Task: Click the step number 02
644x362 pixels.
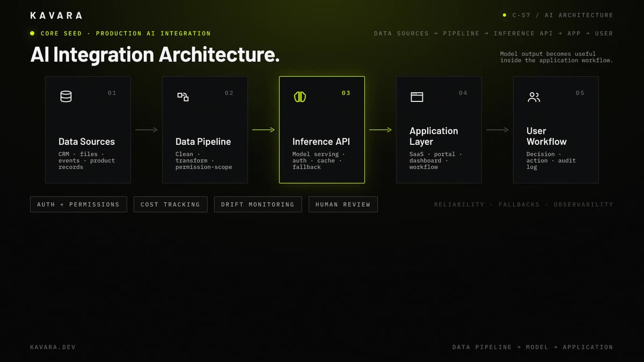Action: 229,93
